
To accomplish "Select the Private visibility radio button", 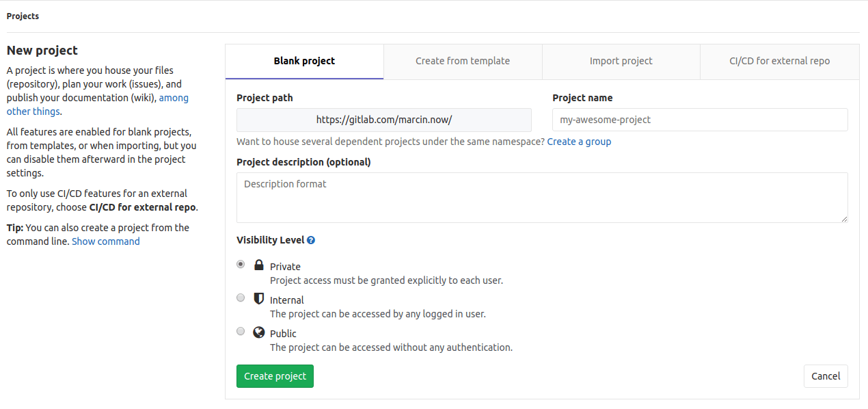I will click(x=241, y=264).
